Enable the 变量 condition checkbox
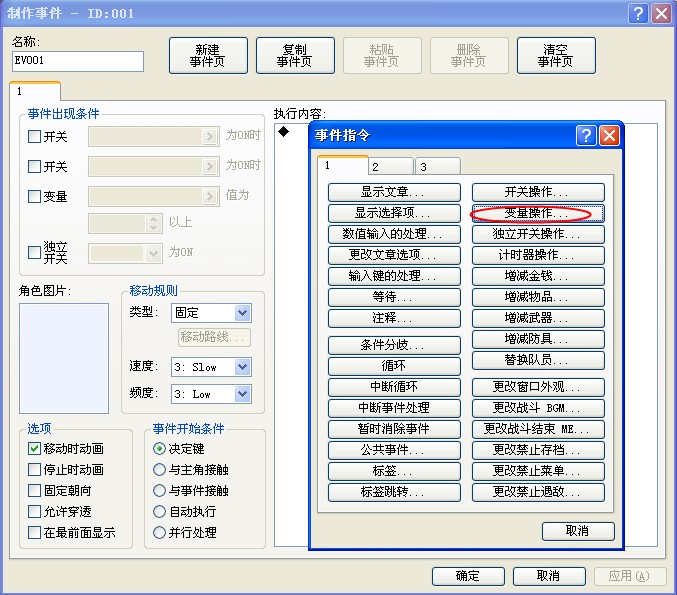The width and height of the screenshot is (677, 595). [34, 196]
